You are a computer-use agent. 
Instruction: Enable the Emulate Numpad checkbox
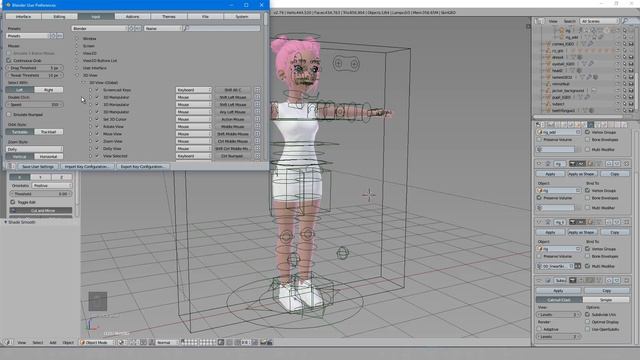coord(9,115)
